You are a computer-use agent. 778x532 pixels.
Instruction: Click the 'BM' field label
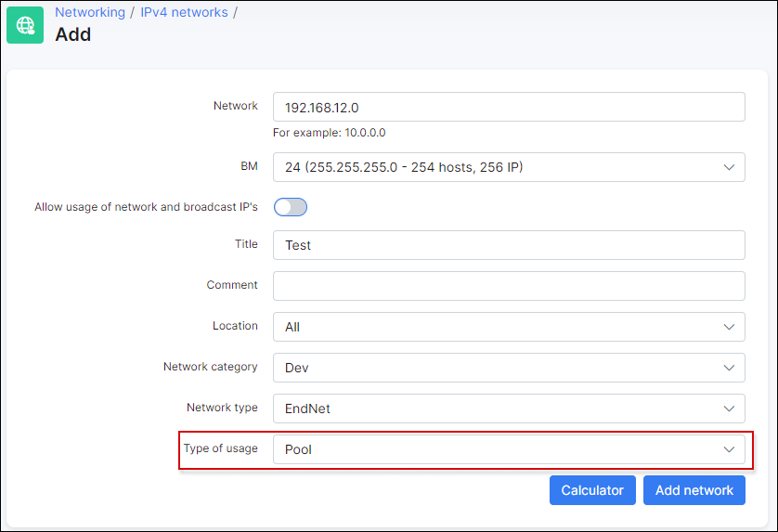pyautogui.click(x=249, y=166)
